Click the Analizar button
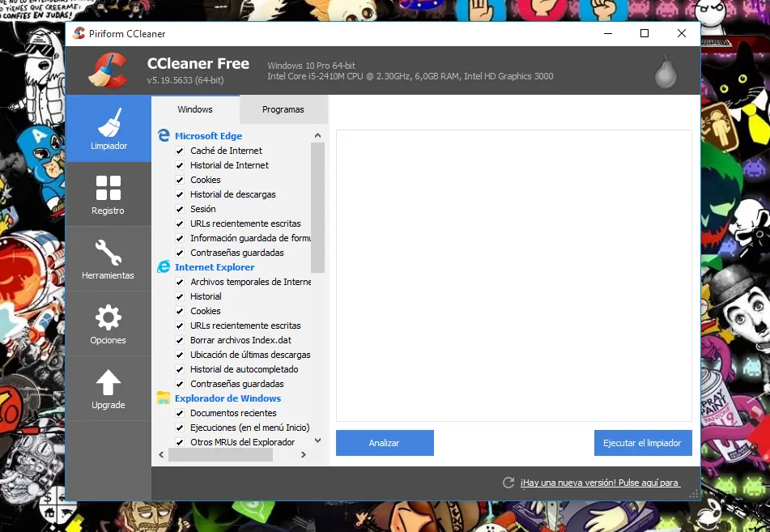The height and width of the screenshot is (532, 770). pyautogui.click(x=385, y=443)
